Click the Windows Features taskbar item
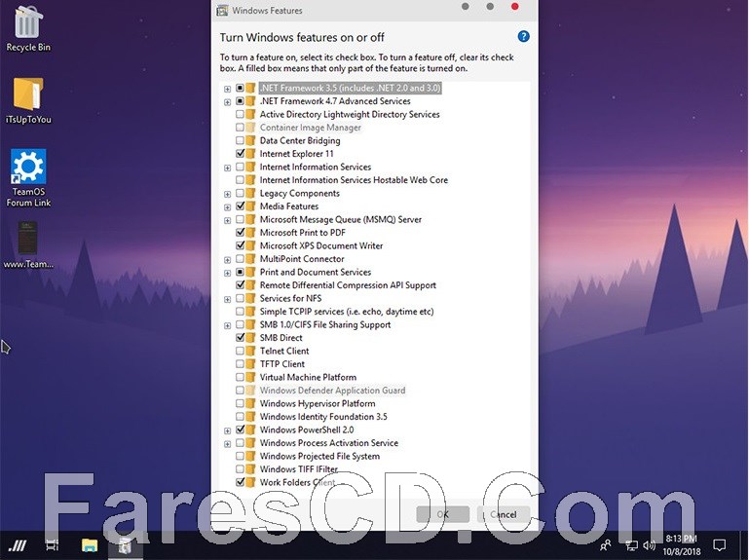749x560 pixels. click(125, 545)
